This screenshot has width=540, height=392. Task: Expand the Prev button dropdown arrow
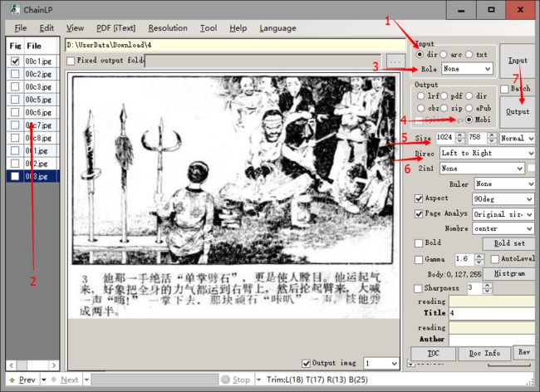pos(44,380)
